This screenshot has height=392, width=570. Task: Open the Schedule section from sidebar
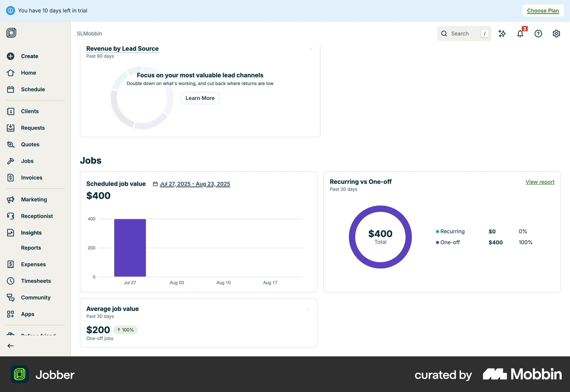[x=33, y=89]
